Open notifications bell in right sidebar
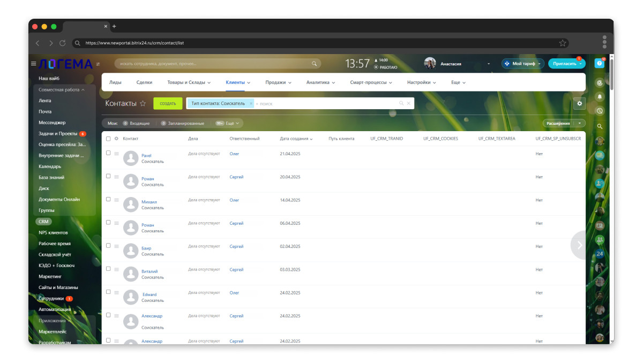Screen dimensions: 643x364 point(600,96)
